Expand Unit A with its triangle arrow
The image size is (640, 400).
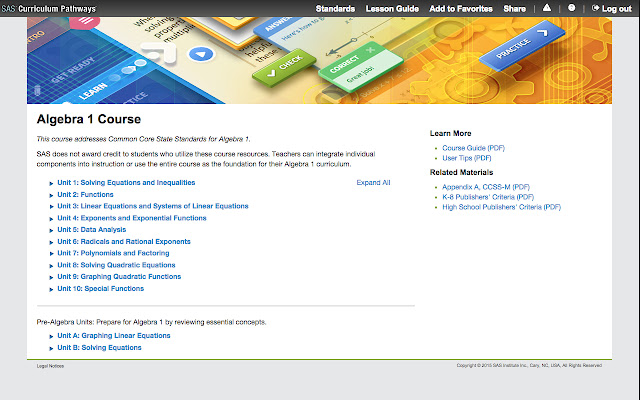(x=51, y=337)
